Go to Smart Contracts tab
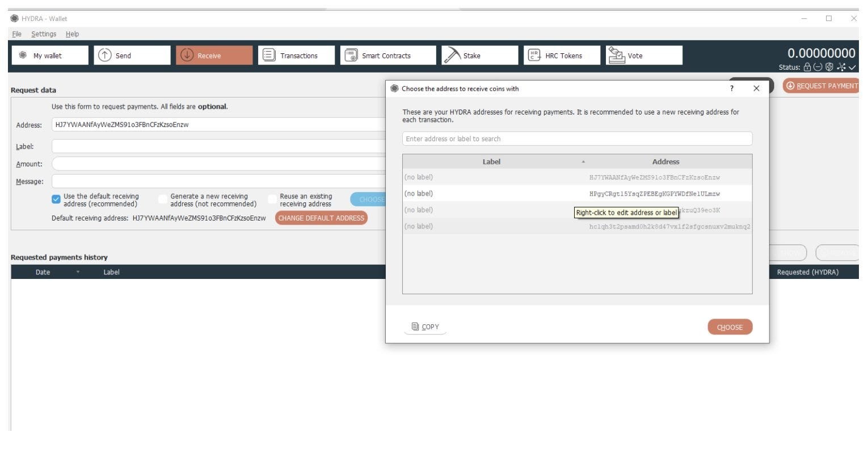The width and height of the screenshot is (868, 466). point(388,56)
